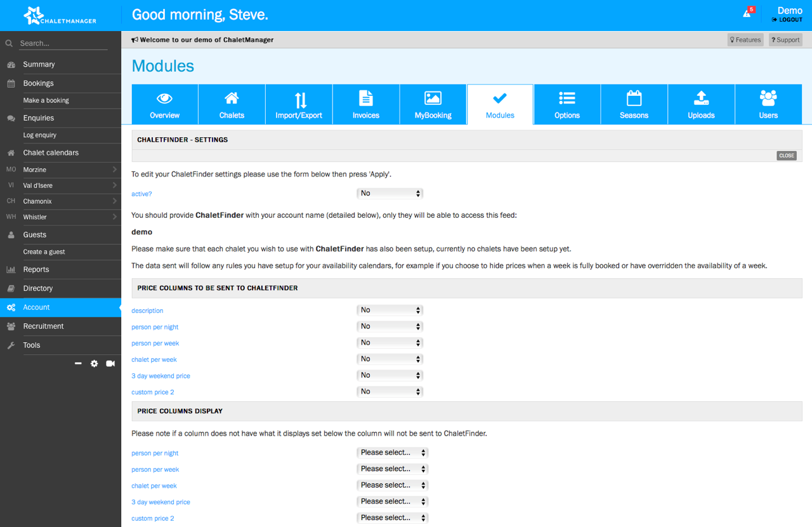Viewport: 812px width, 527px height.
Task: Expand the Chamonix sidebar chevron
Action: pyautogui.click(x=115, y=201)
